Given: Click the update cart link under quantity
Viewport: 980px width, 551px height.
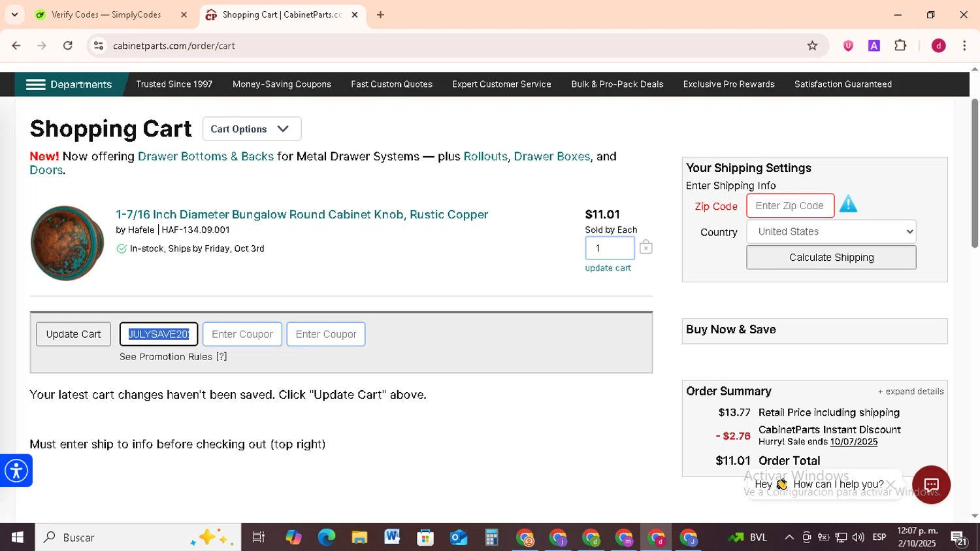Looking at the screenshot, I should [x=608, y=268].
